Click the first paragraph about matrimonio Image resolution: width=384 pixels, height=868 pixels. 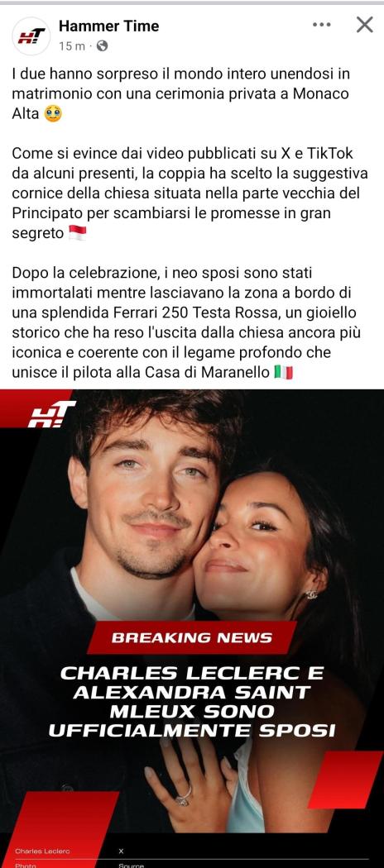(x=180, y=94)
